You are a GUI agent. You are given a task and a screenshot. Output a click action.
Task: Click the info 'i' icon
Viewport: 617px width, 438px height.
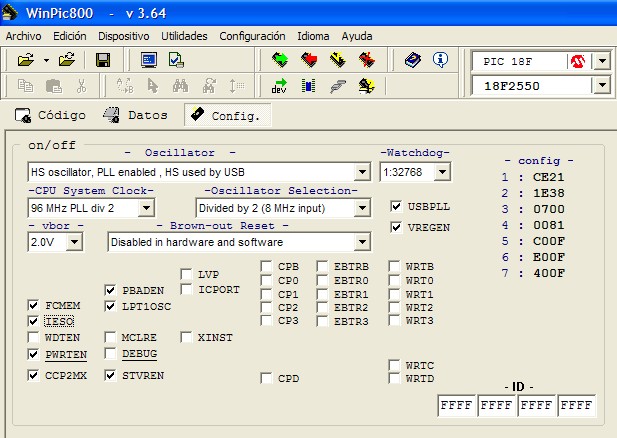tap(439, 60)
